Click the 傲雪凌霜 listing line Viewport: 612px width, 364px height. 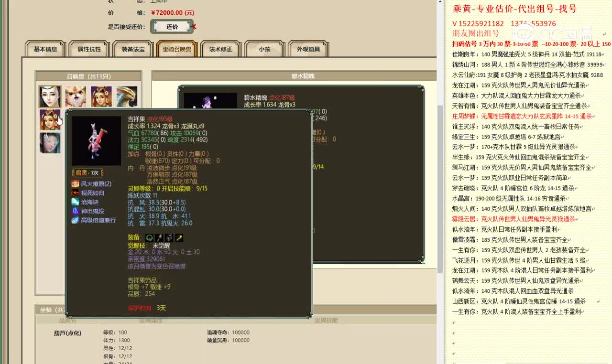(512, 240)
